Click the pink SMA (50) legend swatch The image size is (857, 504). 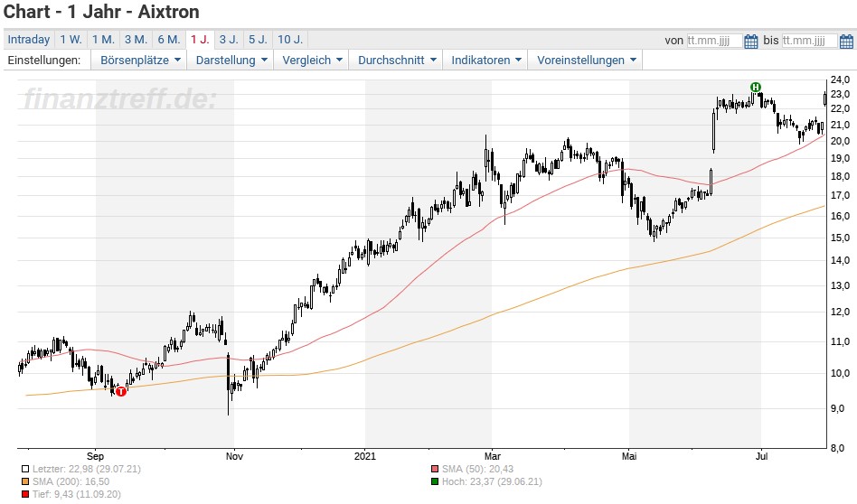pyautogui.click(x=435, y=469)
